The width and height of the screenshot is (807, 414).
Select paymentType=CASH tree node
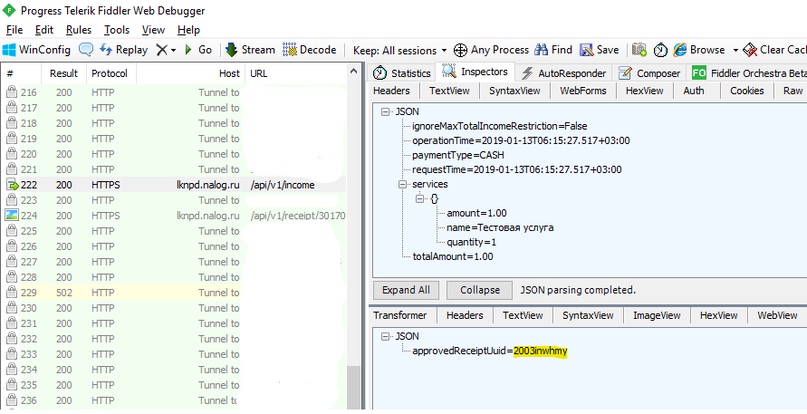(458, 155)
